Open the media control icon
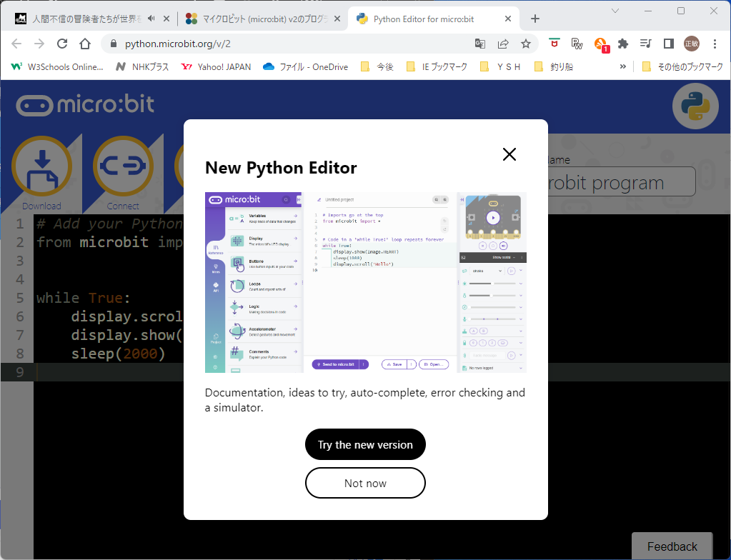This screenshot has width=731, height=560. click(x=646, y=44)
